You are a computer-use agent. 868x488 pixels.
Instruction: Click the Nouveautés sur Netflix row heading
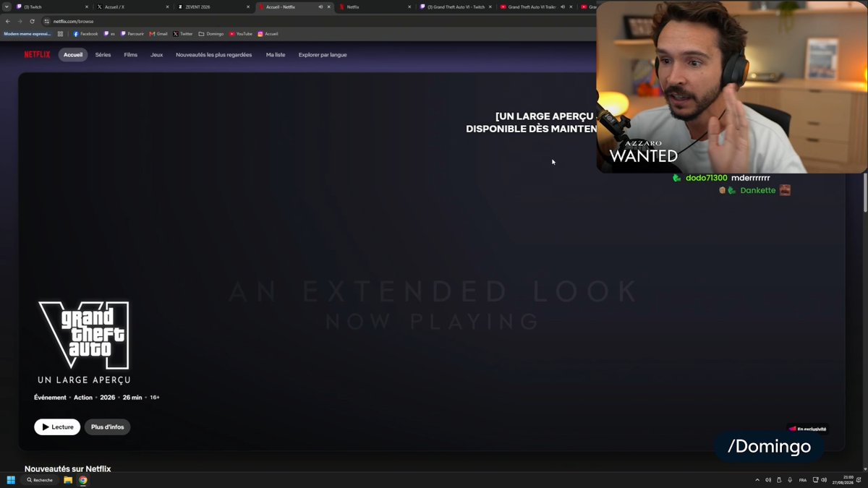67,469
